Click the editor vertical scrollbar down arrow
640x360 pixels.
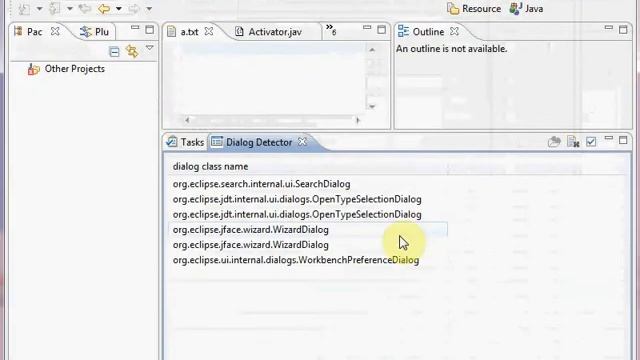372,107
